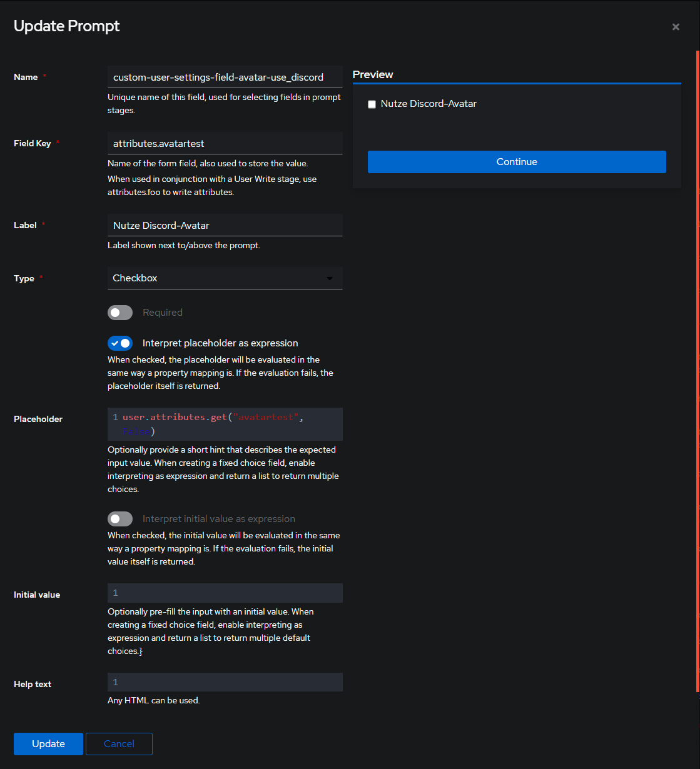Click the None keyword in the placeholder code

pyautogui.click(x=136, y=431)
